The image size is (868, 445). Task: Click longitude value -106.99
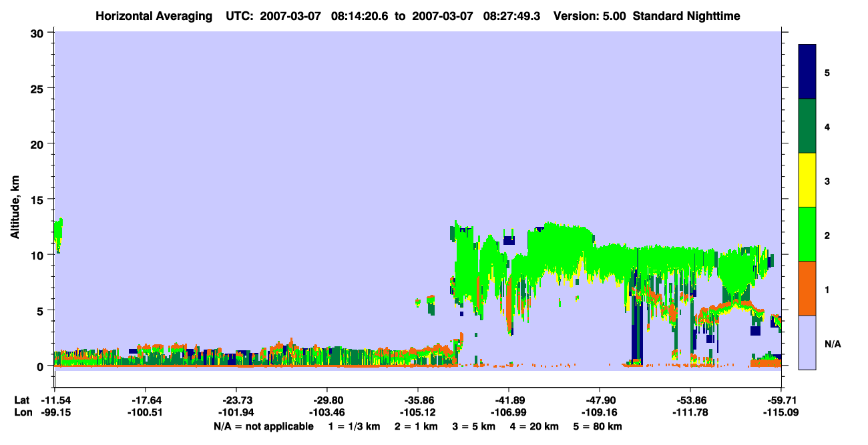pos(509,413)
